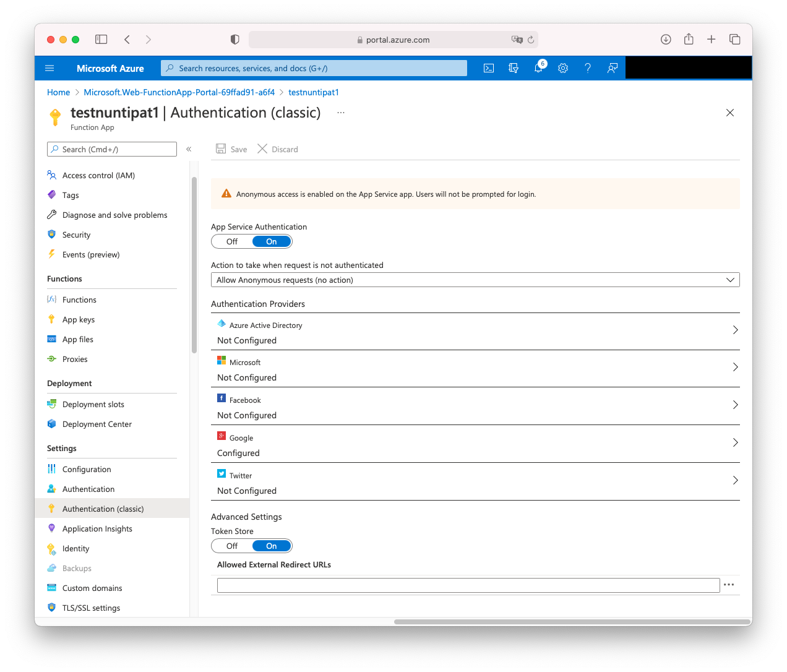The width and height of the screenshot is (787, 672).
Task: Turn App Service Authentication On
Action: [272, 242]
